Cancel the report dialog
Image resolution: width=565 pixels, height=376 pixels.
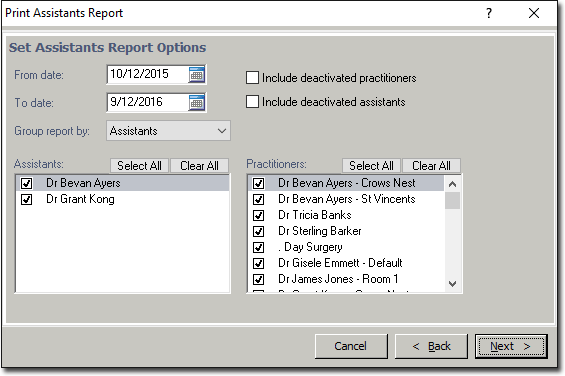[x=351, y=346]
